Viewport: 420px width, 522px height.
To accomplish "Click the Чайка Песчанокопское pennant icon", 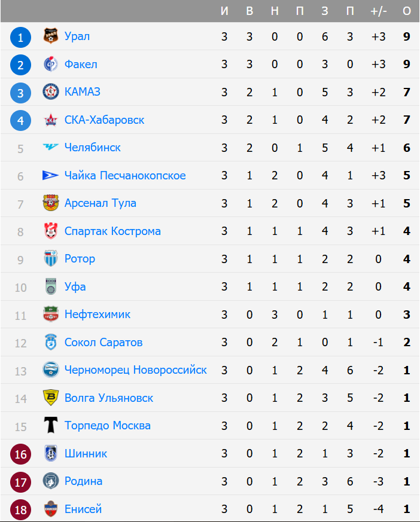I will click(51, 176).
